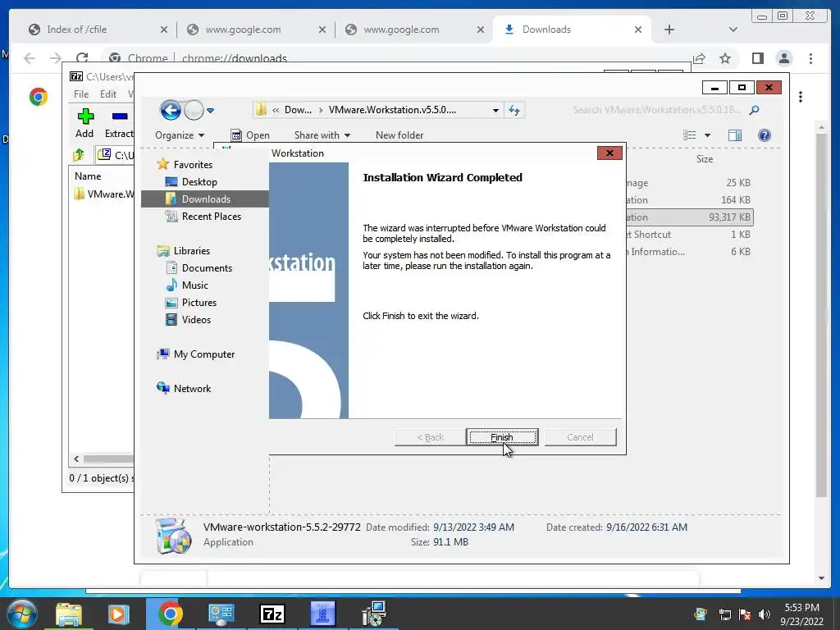Click 7-Zip horizontal scrollbar left arrow

[x=76, y=459]
